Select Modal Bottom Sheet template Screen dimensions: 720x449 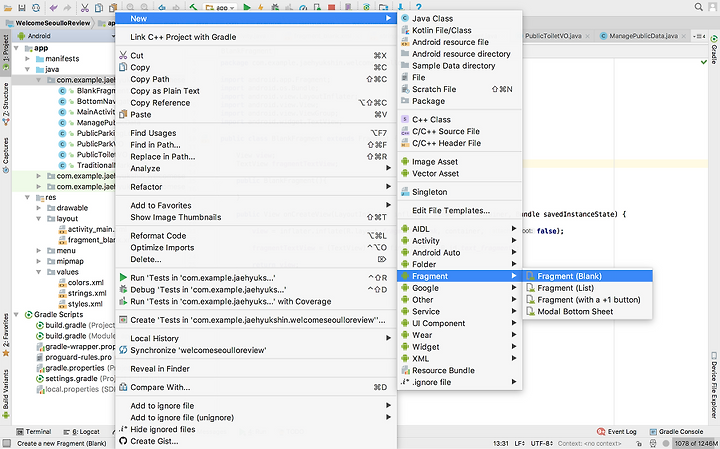(x=588, y=311)
